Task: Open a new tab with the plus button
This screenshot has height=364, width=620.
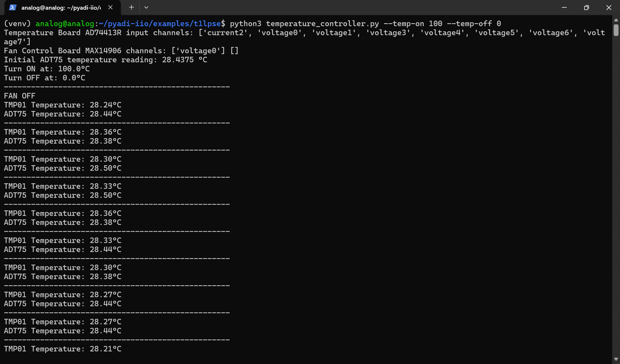Action: coord(131,7)
